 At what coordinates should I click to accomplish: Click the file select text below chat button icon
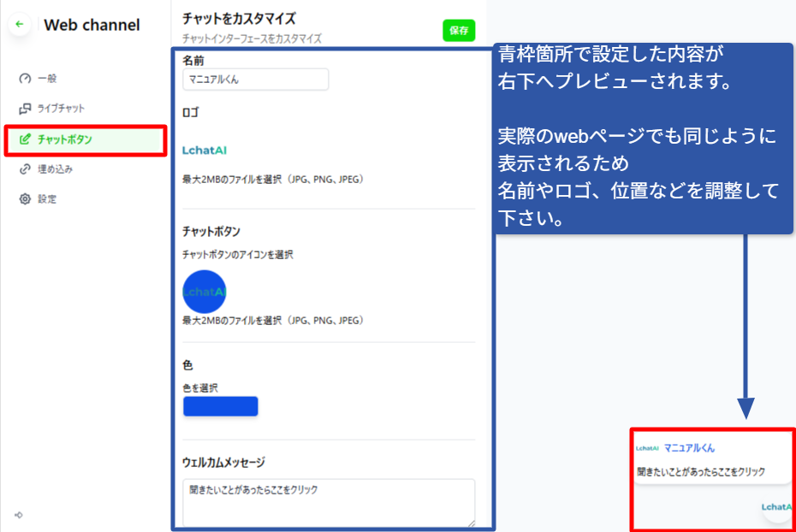pos(273,321)
